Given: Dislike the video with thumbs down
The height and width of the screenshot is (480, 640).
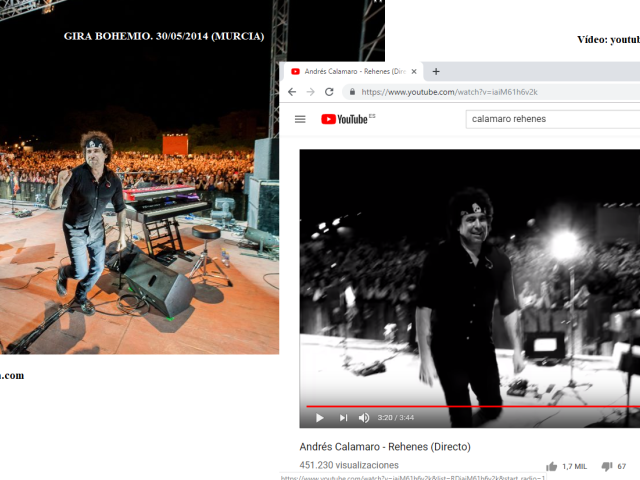Looking at the screenshot, I should [607, 466].
